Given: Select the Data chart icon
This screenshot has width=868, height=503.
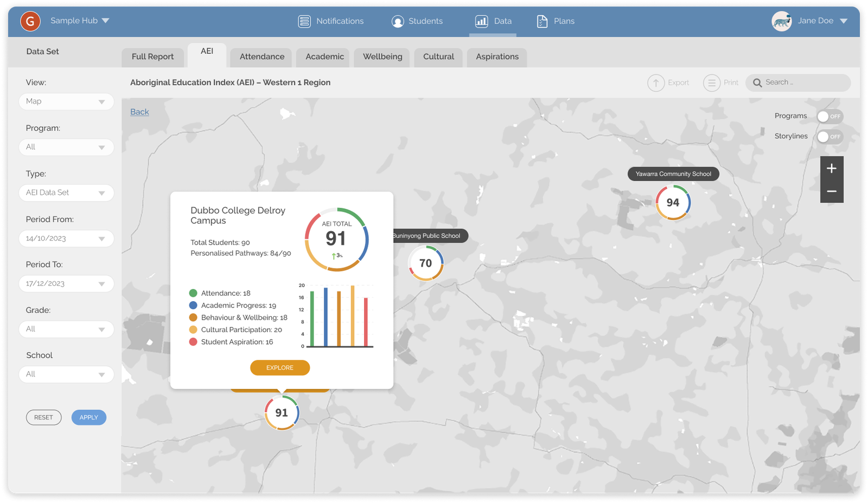Looking at the screenshot, I should tap(481, 21).
